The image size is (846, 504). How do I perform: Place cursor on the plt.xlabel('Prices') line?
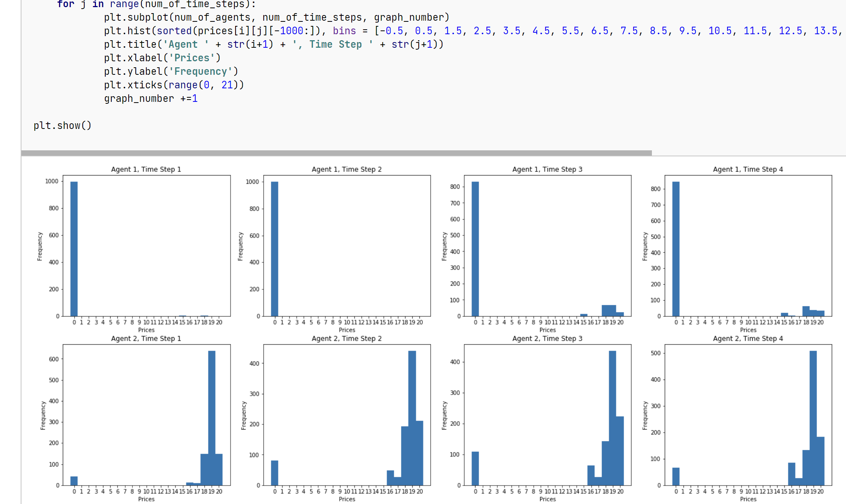pyautogui.click(x=163, y=58)
